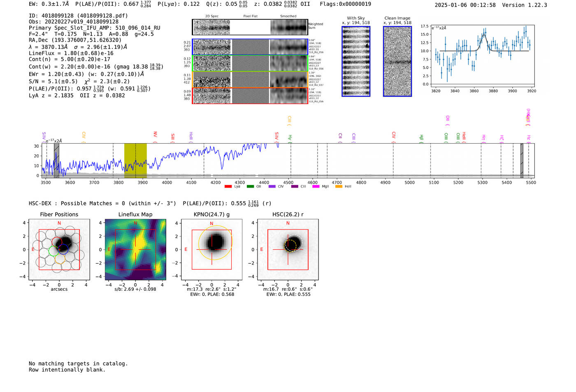
Task: Click the Version 1.22.3 label
Action: click(525, 5)
